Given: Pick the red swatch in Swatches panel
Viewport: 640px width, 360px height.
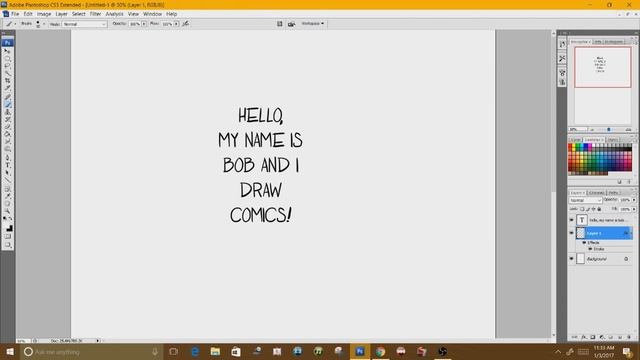Looking at the screenshot, I should coord(571,146).
